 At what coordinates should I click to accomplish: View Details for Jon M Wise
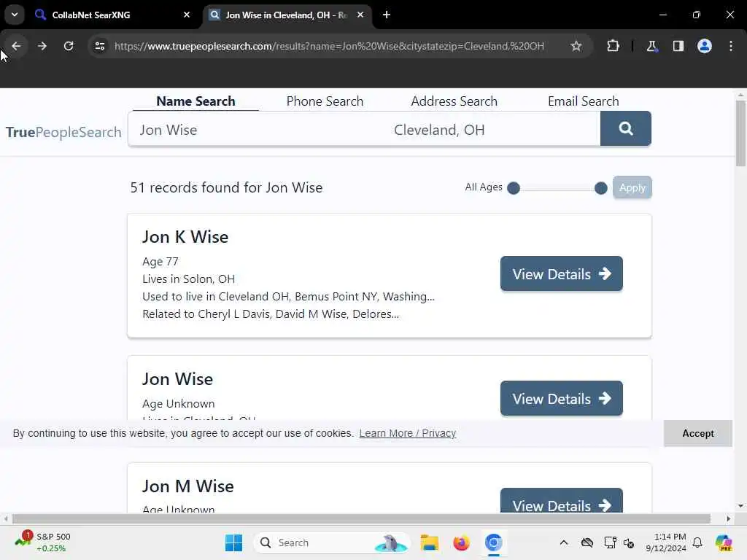[x=561, y=501]
